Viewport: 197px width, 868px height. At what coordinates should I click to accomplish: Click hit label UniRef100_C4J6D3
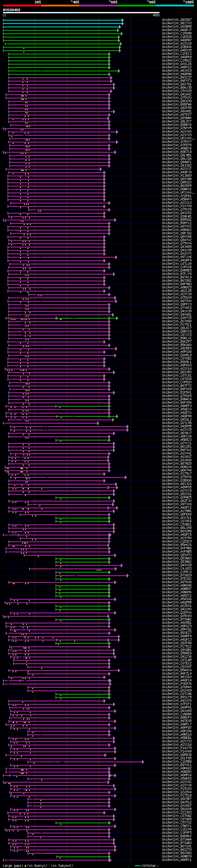pyautogui.click(x=177, y=568)
